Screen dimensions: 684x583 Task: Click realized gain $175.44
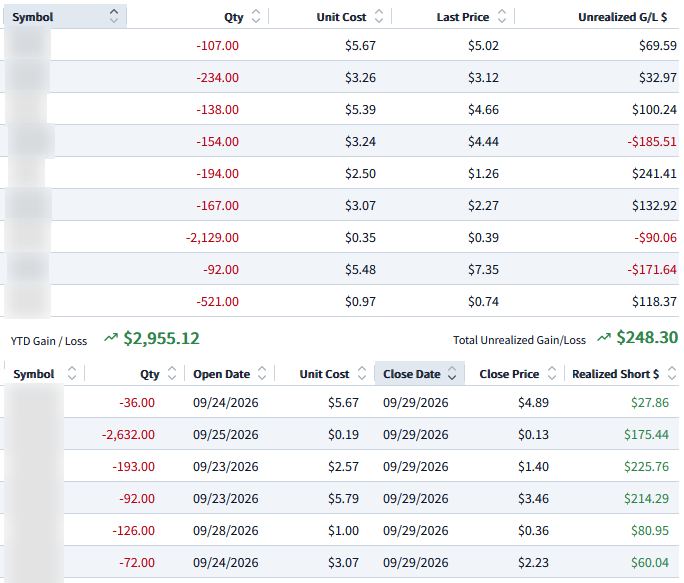coord(646,435)
